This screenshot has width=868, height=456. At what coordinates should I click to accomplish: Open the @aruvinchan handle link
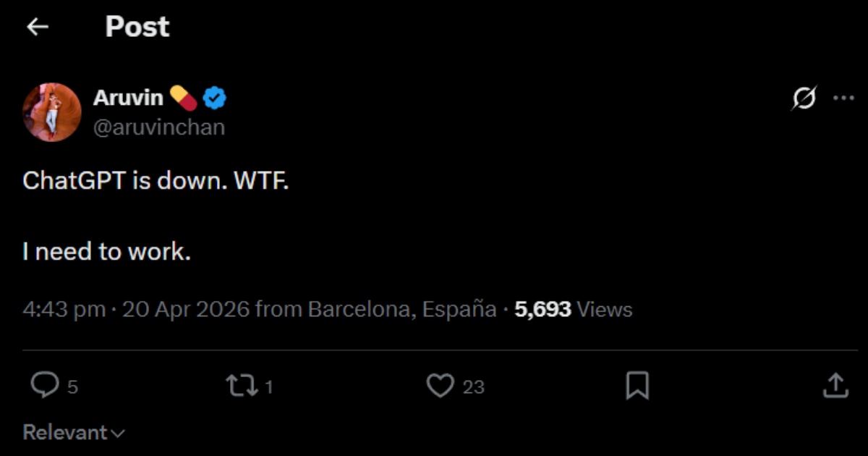[x=159, y=127]
